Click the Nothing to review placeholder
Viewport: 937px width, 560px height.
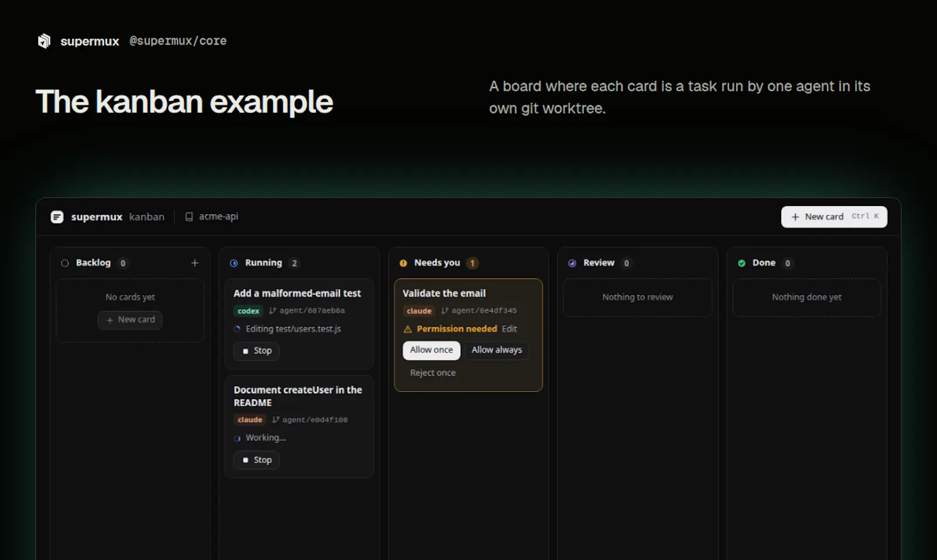pyautogui.click(x=638, y=297)
